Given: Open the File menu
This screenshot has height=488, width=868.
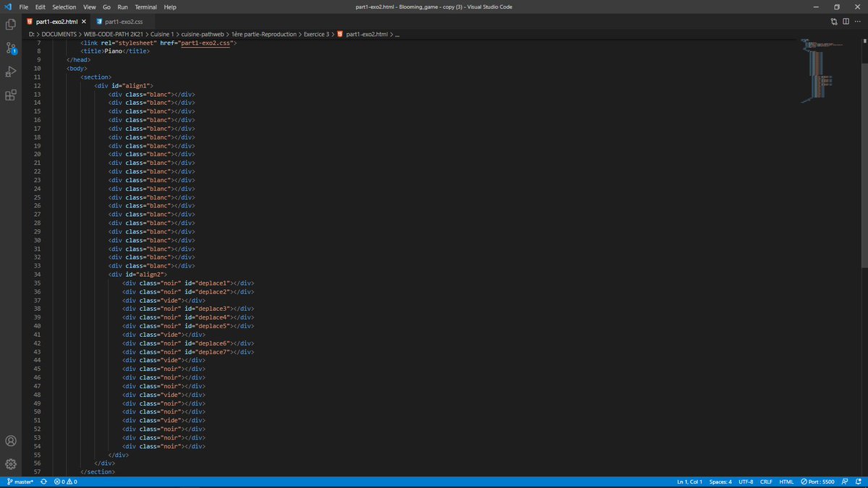Looking at the screenshot, I should coord(23,7).
